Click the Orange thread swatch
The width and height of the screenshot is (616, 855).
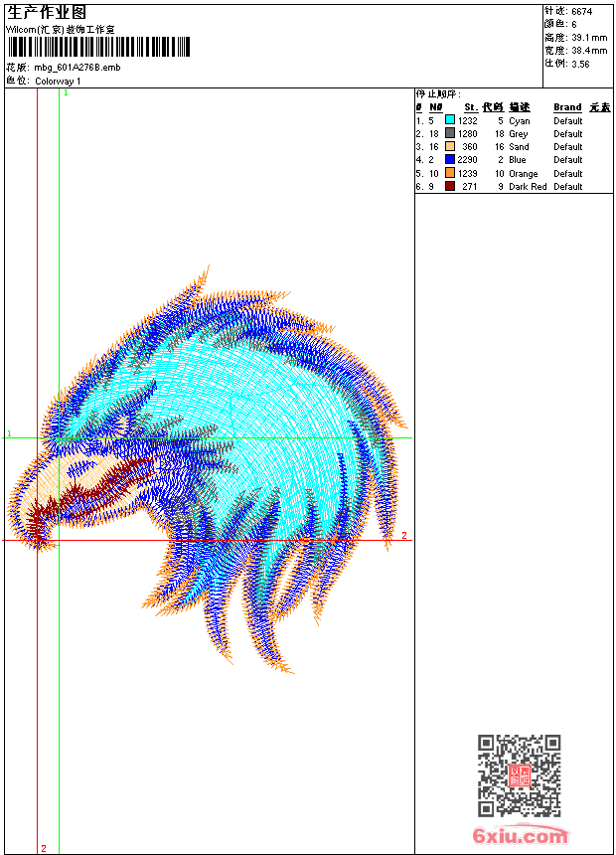[450, 173]
